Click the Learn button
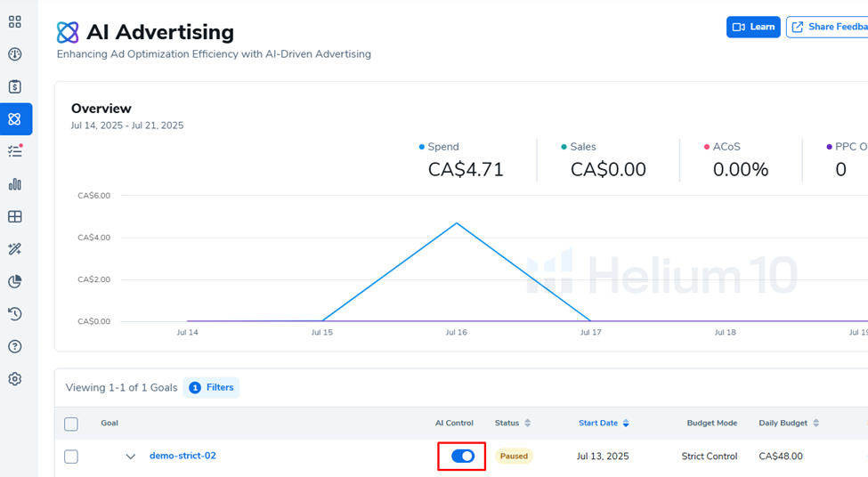This screenshot has width=868, height=477. [753, 27]
